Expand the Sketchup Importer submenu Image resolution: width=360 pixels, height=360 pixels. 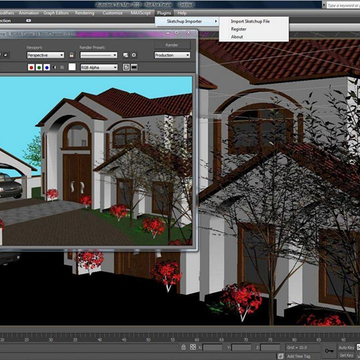coord(187,21)
